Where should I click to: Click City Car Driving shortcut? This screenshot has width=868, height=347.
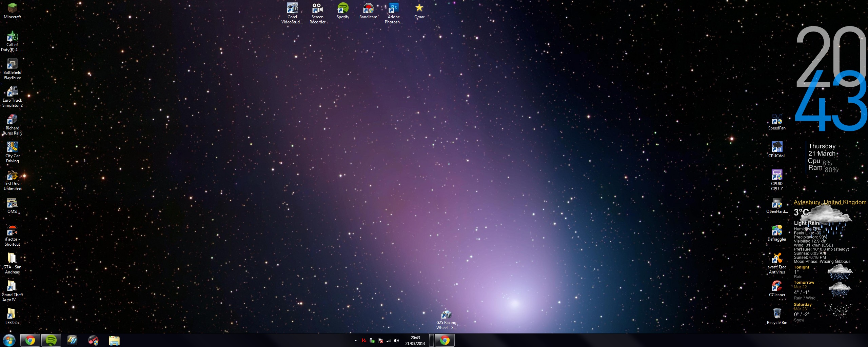(12, 152)
